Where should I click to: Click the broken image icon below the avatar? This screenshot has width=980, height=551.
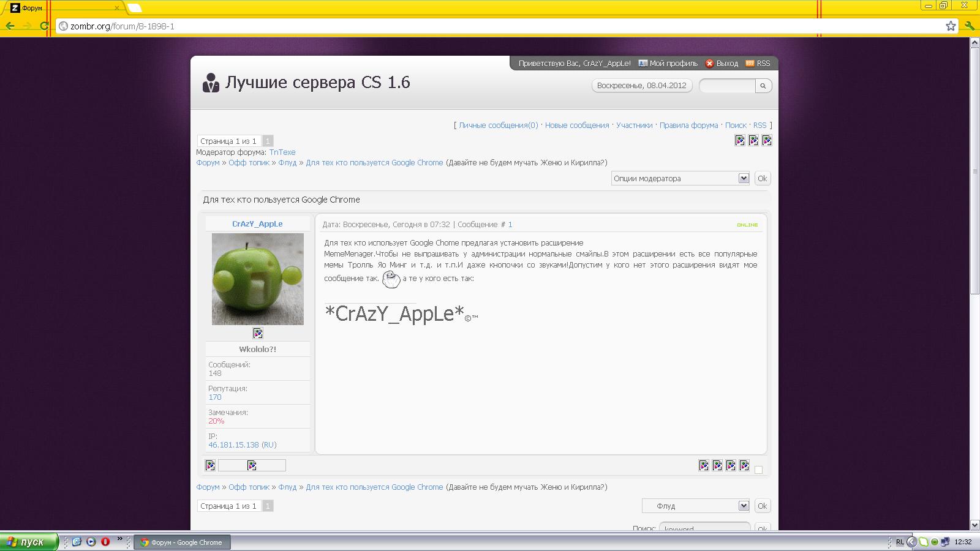[258, 333]
